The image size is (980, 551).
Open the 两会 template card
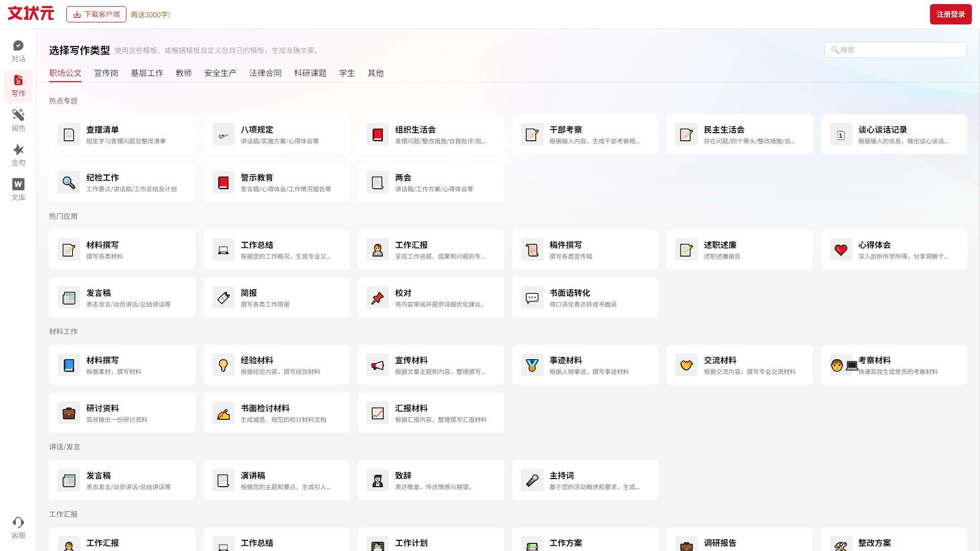pyautogui.click(x=431, y=183)
